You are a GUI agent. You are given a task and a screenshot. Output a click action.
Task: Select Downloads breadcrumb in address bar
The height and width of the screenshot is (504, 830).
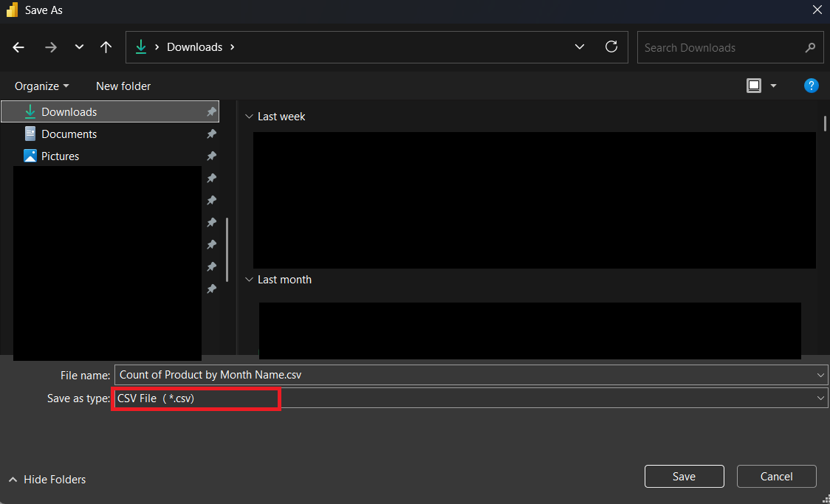194,47
